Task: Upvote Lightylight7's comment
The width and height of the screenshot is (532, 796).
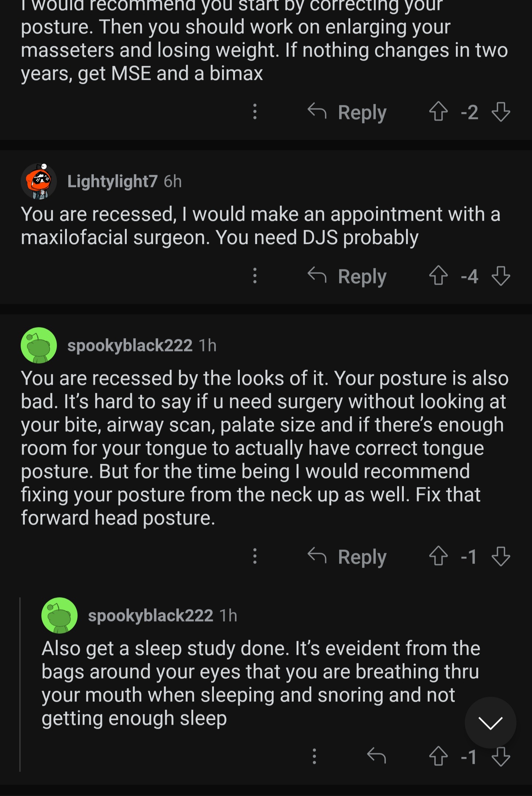Action: click(x=439, y=275)
